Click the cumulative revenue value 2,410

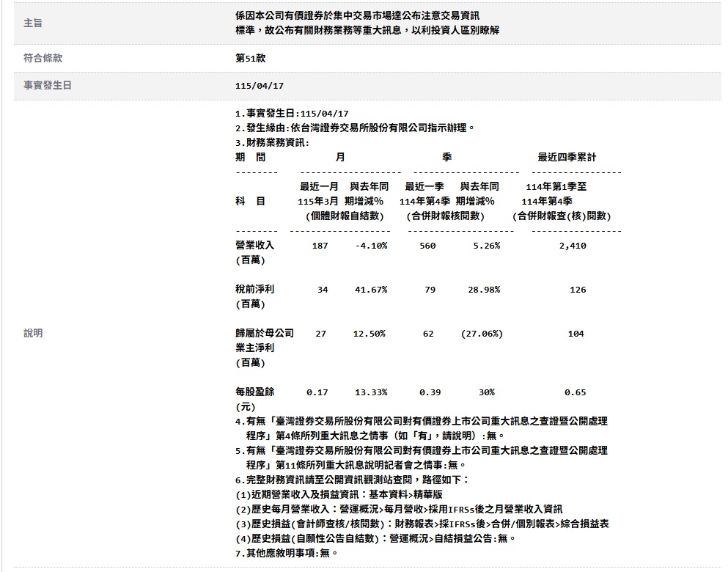[x=573, y=246]
